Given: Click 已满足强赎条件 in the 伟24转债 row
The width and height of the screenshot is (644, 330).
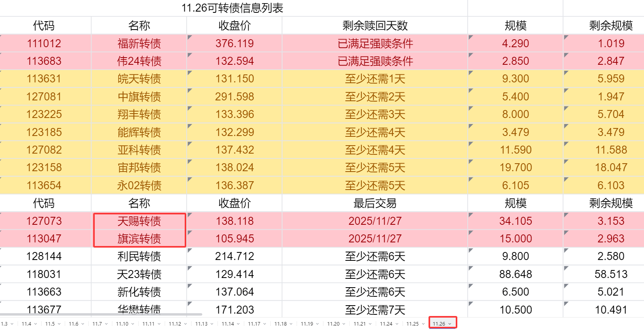Looking at the screenshot, I should (375, 61).
